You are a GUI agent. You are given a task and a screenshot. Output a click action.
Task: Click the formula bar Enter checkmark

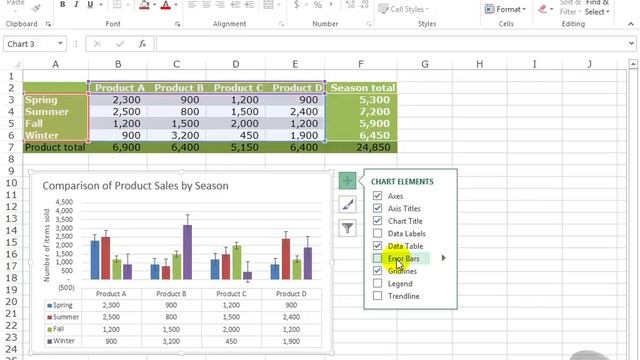click(120, 44)
